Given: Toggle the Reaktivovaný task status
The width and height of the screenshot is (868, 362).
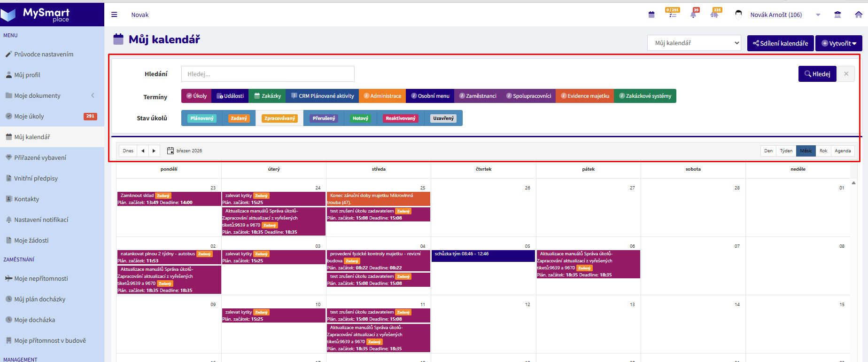Looking at the screenshot, I should (x=401, y=118).
